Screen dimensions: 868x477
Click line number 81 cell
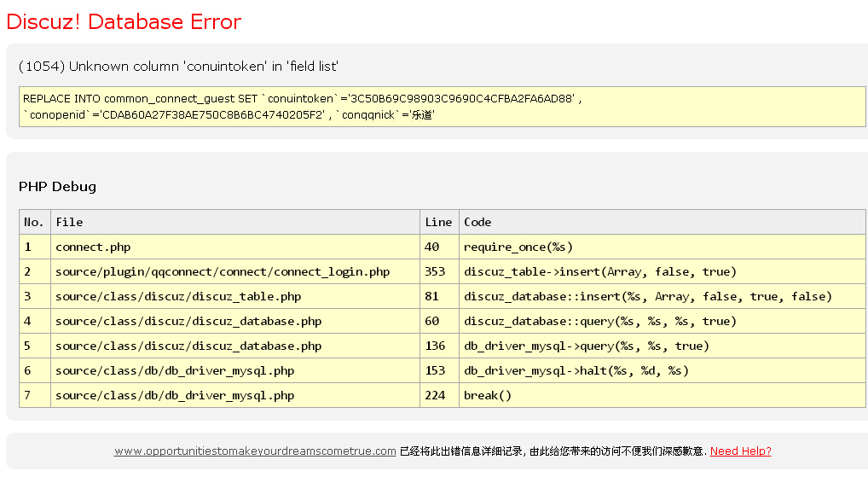(439, 296)
